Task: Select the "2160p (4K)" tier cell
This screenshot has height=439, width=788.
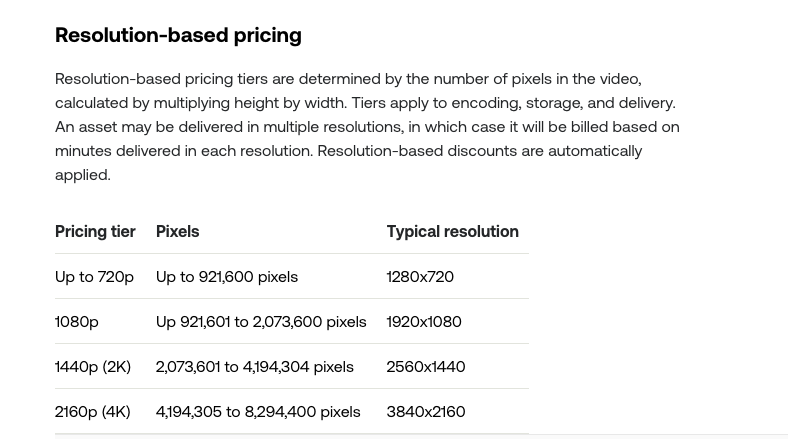Action: [x=93, y=411]
